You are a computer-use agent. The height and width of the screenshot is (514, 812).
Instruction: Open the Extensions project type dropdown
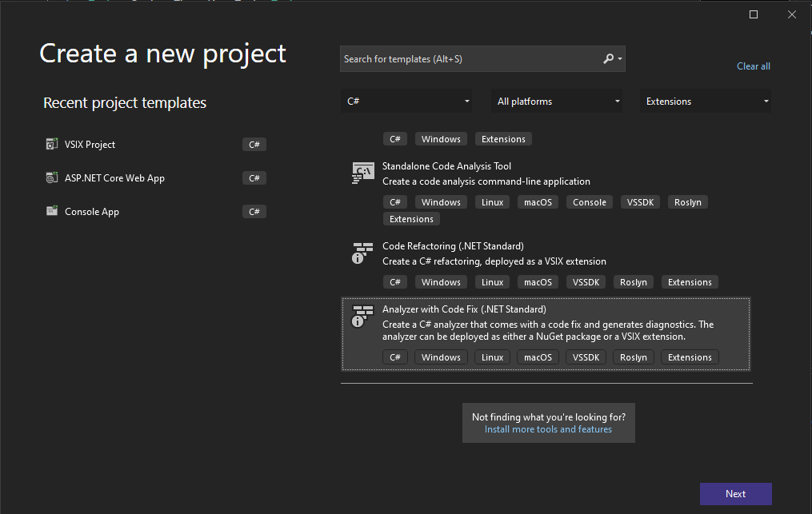(705, 101)
